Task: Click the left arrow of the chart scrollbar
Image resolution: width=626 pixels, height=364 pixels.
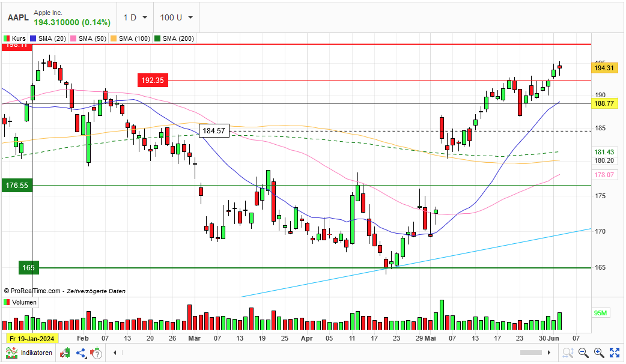Action: pyautogui.click(x=115, y=353)
